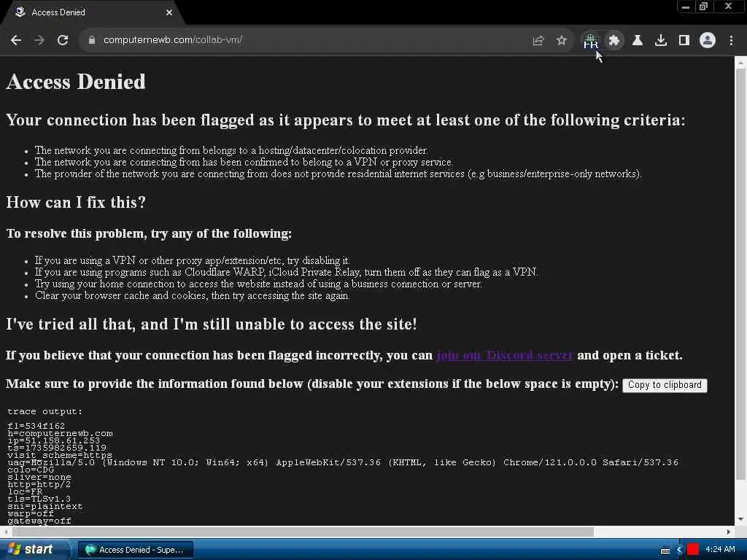Screen dimensions: 747x560
Task: Expand hidden system tray icons arrow
Action: pyautogui.click(x=680, y=550)
